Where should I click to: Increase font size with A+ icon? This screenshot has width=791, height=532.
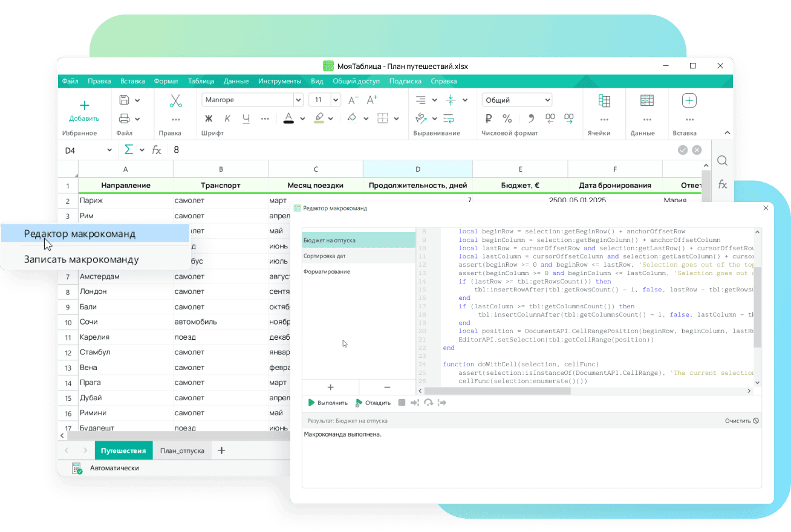pyautogui.click(x=372, y=100)
